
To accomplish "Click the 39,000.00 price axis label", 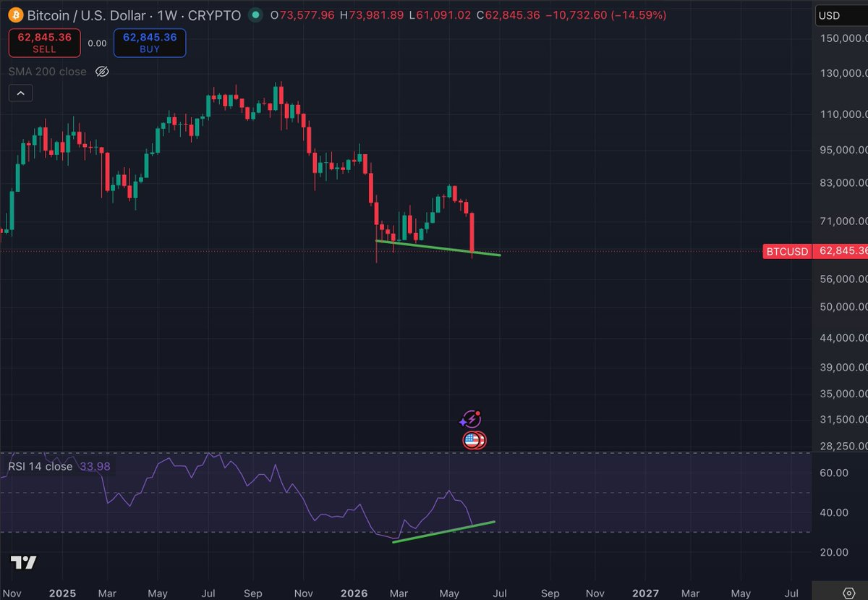I will [843, 367].
